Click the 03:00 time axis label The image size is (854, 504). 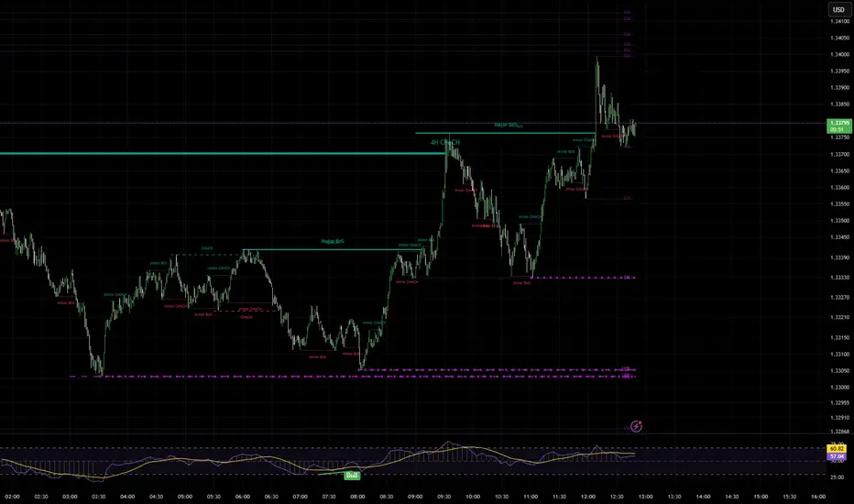tap(70, 497)
